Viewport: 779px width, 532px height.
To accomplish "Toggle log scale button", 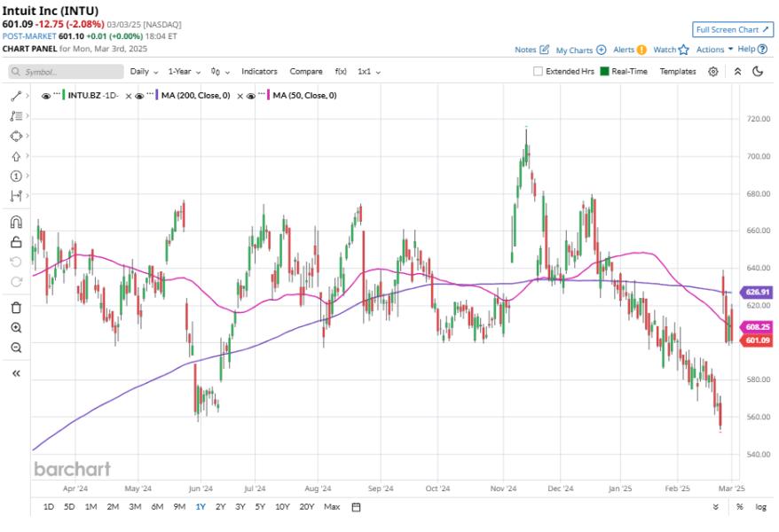I will tap(760, 506).
